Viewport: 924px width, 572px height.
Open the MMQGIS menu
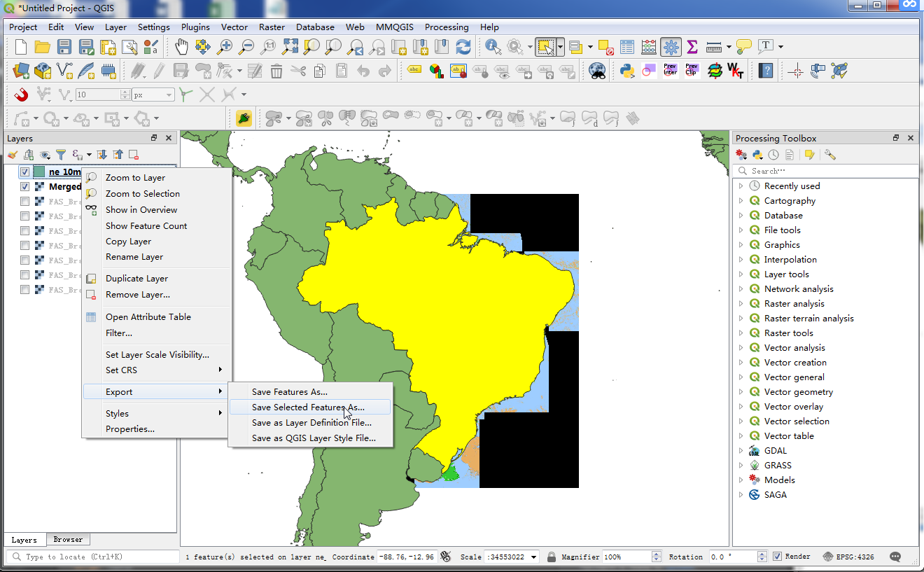tap(395, 27)
